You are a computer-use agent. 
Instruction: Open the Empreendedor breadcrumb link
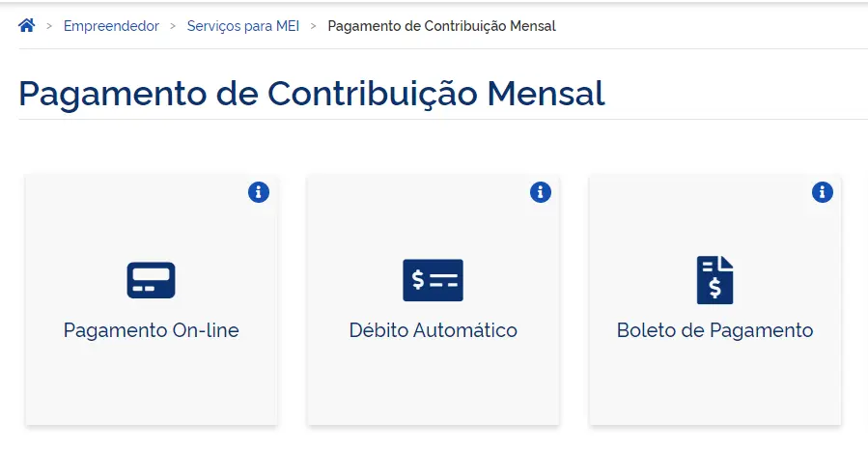pos(111,26)
